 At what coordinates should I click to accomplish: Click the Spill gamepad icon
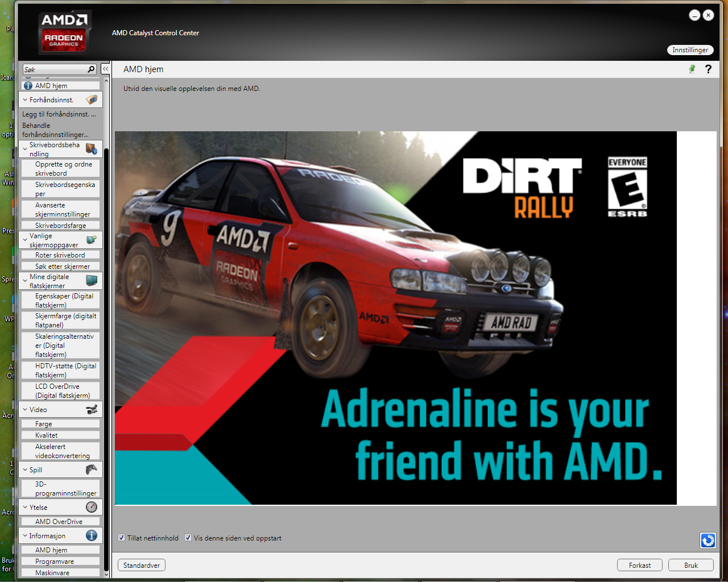pyautogui.click(x=92, y=469)
